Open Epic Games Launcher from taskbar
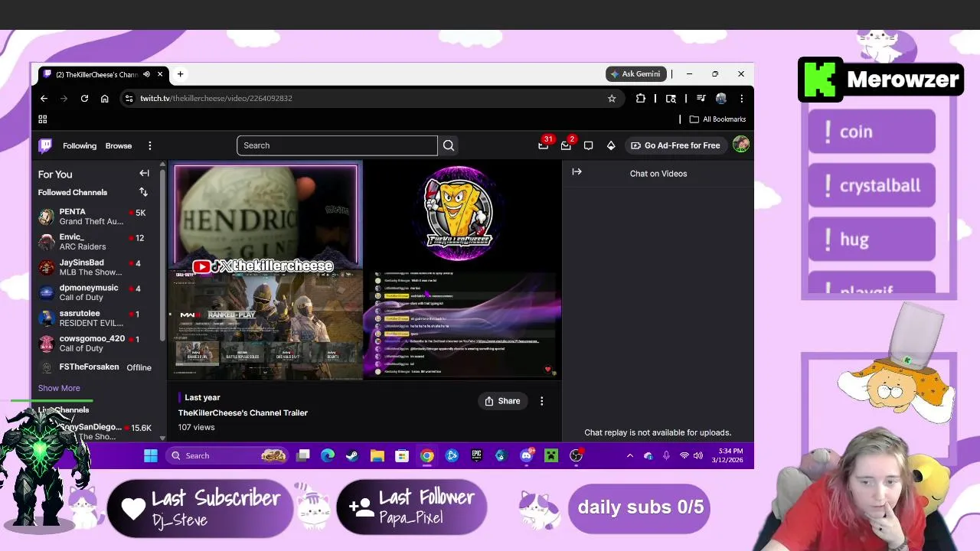Screen dimensions: 980x551 click(x=476, y=455)
